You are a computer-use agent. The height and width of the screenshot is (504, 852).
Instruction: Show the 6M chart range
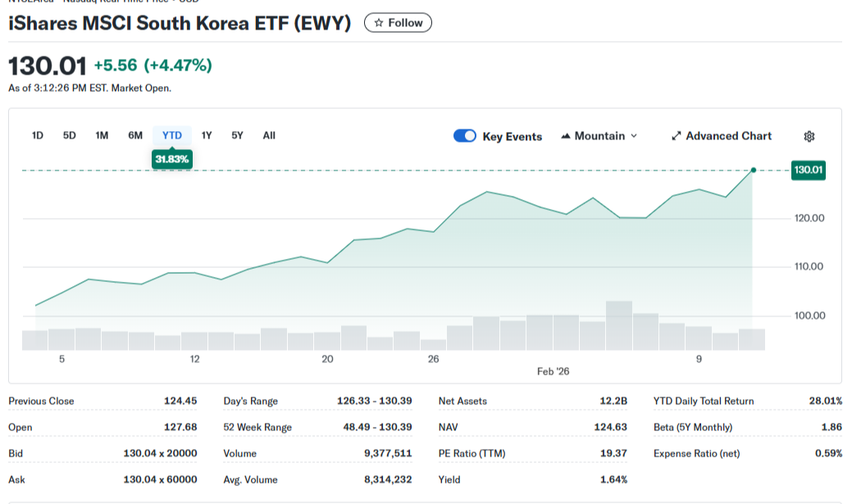(x=135, y=135)
